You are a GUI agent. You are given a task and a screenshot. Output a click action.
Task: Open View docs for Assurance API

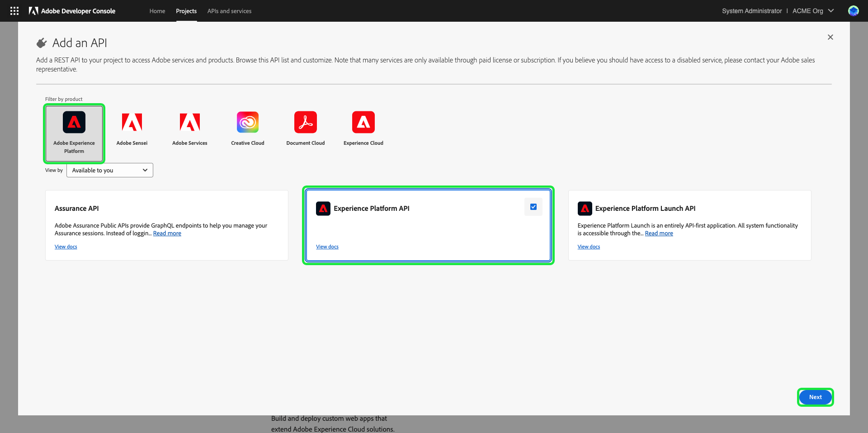pyautogui.click(x=66, y=247)
